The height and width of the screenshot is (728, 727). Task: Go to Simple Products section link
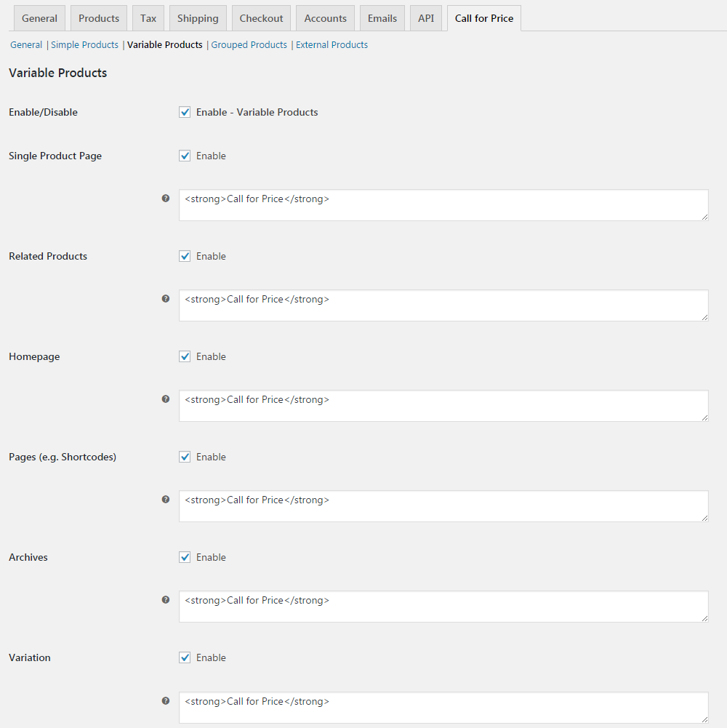click(84, 44)
